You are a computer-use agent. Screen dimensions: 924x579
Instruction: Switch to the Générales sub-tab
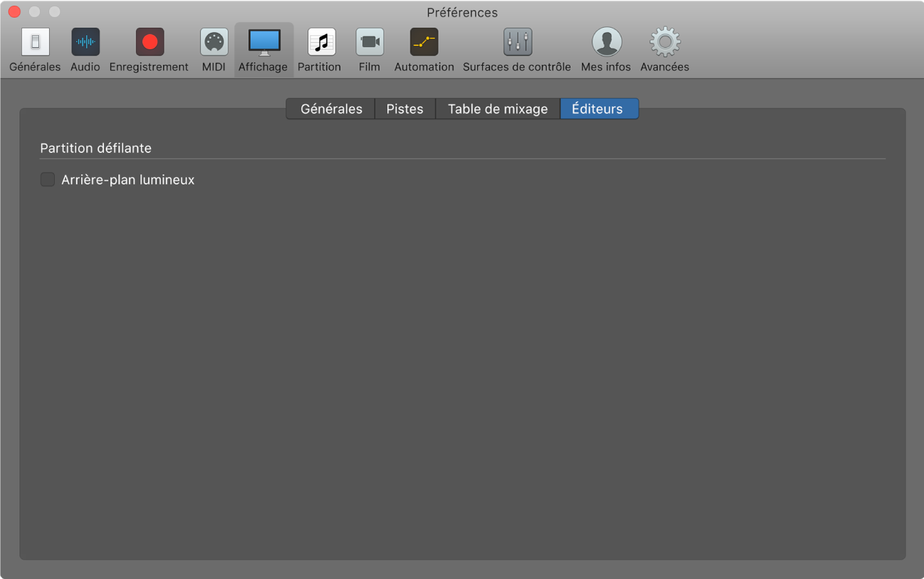331,109
